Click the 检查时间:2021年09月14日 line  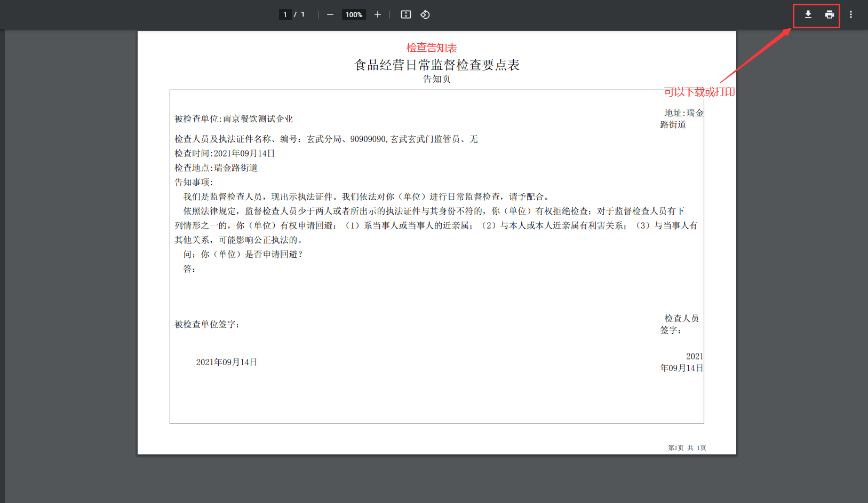point(225,153)
